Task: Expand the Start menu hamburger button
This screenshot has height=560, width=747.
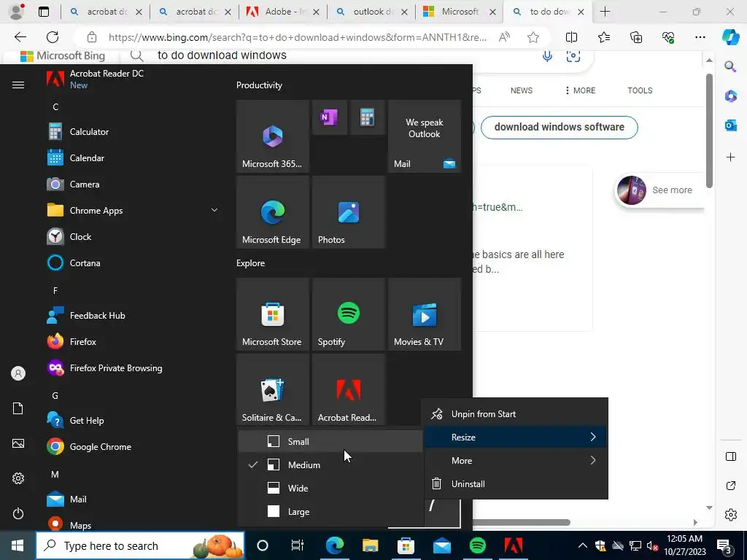Action: pyautogui.click(x=18, y=85)
